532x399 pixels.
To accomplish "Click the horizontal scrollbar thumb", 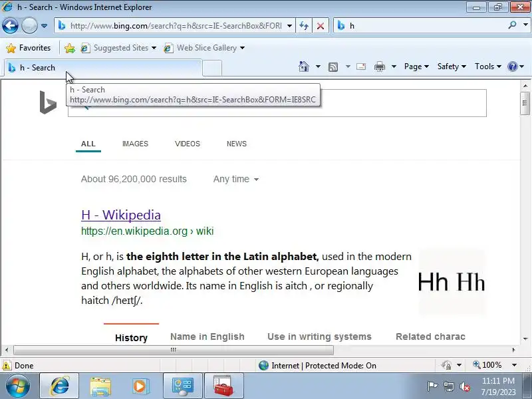I will (174, 350).
